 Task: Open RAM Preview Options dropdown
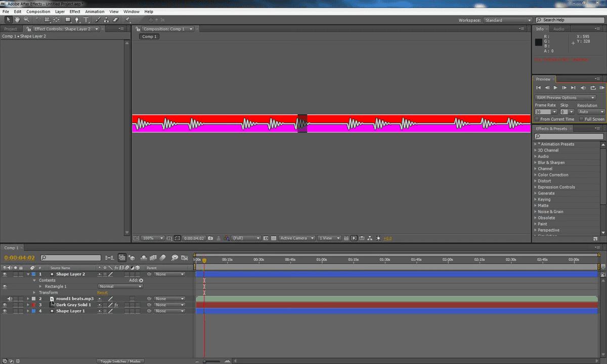pos(565,98)
